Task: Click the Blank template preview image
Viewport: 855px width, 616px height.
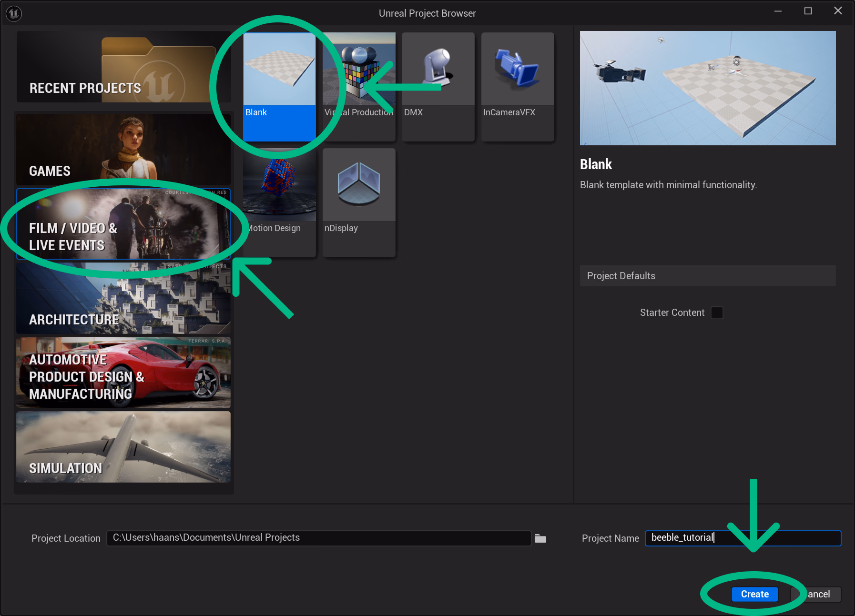Action: pyautogui.click(x=279, y=68)
